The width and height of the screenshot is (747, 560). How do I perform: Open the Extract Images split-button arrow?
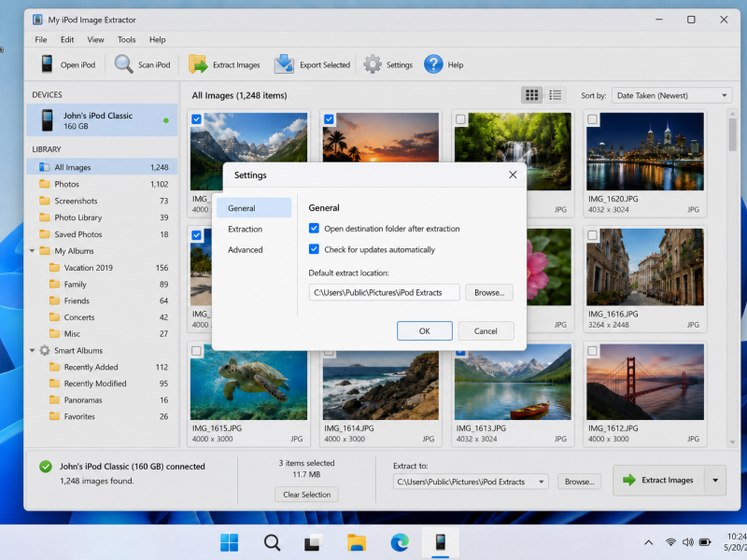click(715, 481)
